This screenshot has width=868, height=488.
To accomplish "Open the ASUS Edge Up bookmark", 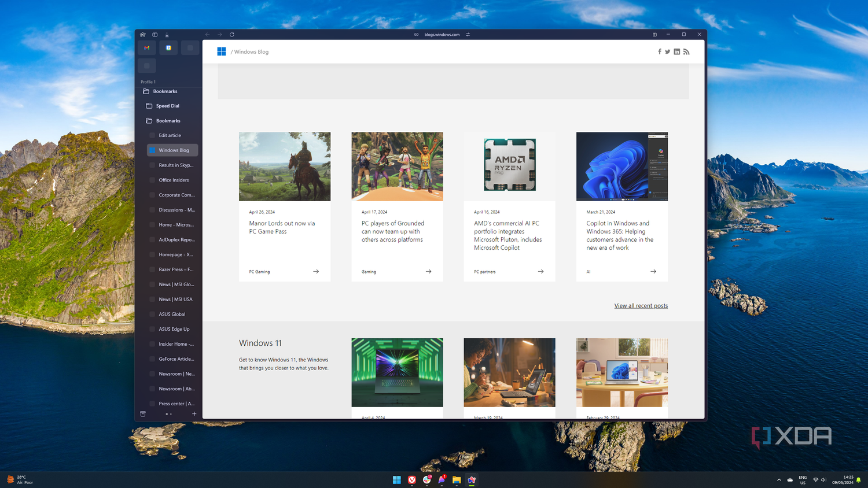I will click(172, 329).
